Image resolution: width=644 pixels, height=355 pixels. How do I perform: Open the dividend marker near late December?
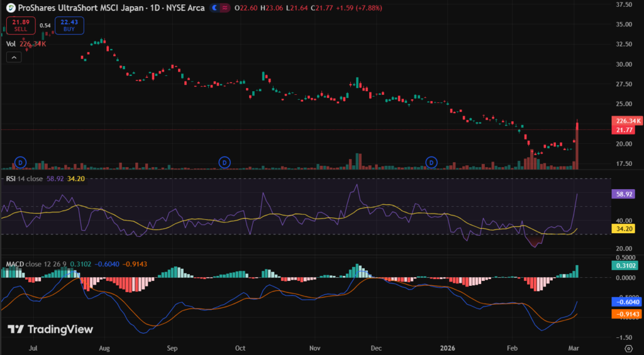(431, 162)
